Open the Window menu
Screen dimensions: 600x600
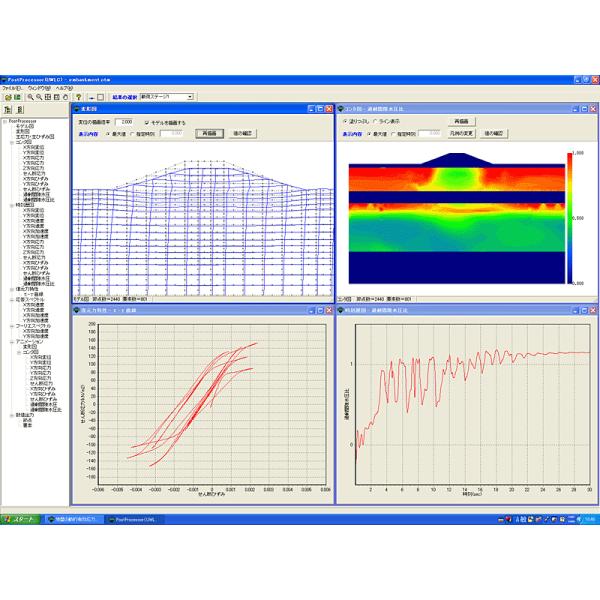(39, 88)
